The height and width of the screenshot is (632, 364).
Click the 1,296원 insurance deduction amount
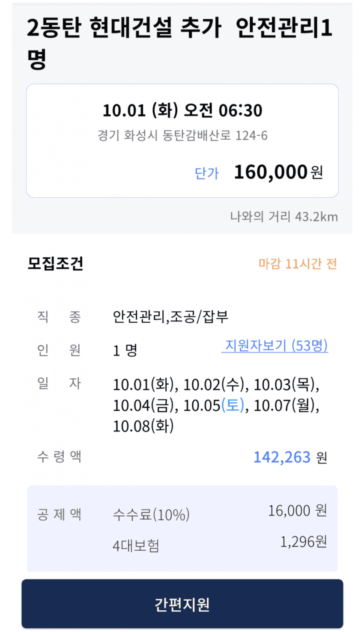click(303, 542)
